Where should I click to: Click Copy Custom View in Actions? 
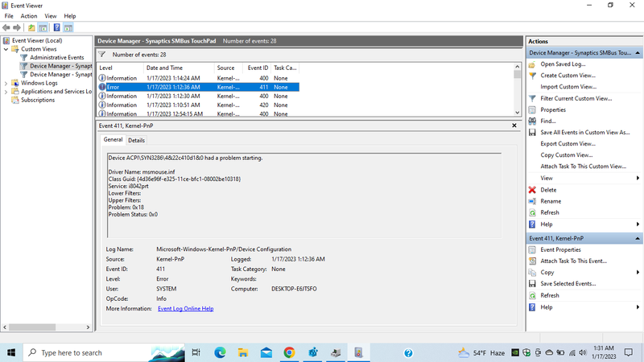coord(567,155)
